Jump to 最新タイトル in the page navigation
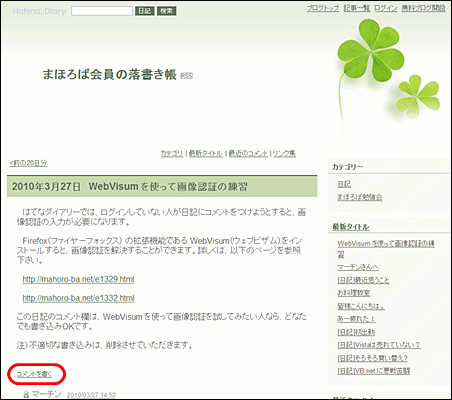The width and height of the screenshot is (452, 400). point(206,153)
